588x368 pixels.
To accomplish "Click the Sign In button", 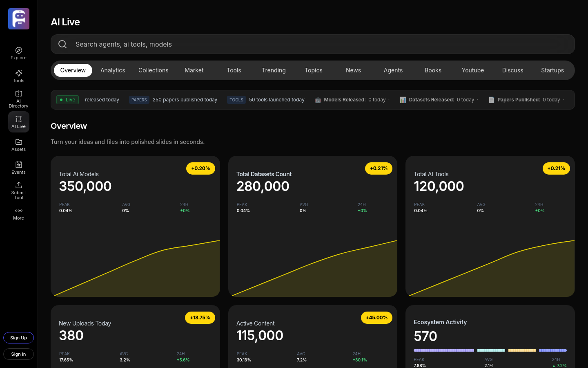I will pyautogui.click(x=19, y=354).
